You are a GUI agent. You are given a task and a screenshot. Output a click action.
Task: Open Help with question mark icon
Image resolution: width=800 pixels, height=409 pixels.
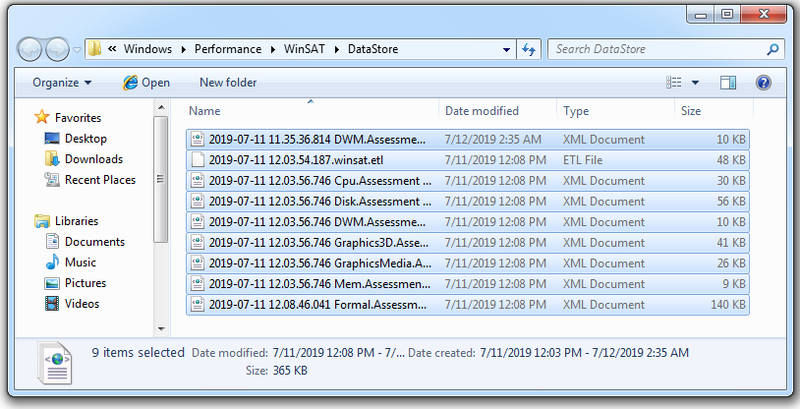pos(763,83)
